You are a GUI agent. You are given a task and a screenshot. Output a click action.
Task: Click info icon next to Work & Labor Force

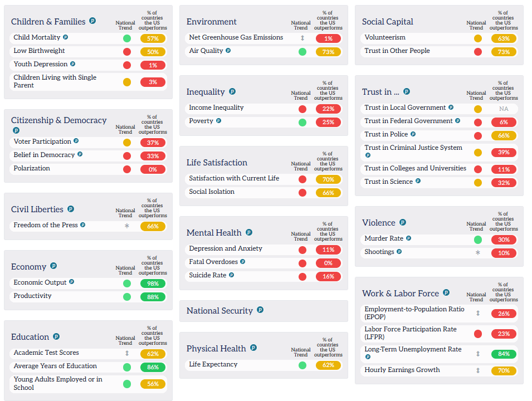point(446,292)
